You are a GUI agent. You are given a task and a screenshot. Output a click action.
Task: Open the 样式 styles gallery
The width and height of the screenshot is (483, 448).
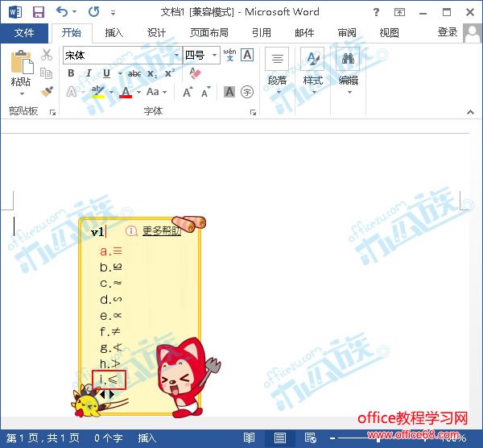click(312, 71)
